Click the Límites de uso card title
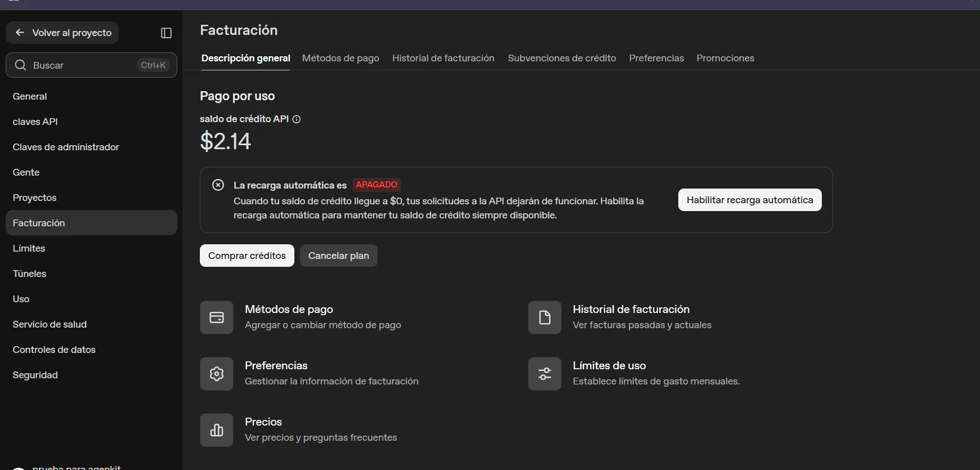This screenshot has width=980, height=470. tap(609, 366)
